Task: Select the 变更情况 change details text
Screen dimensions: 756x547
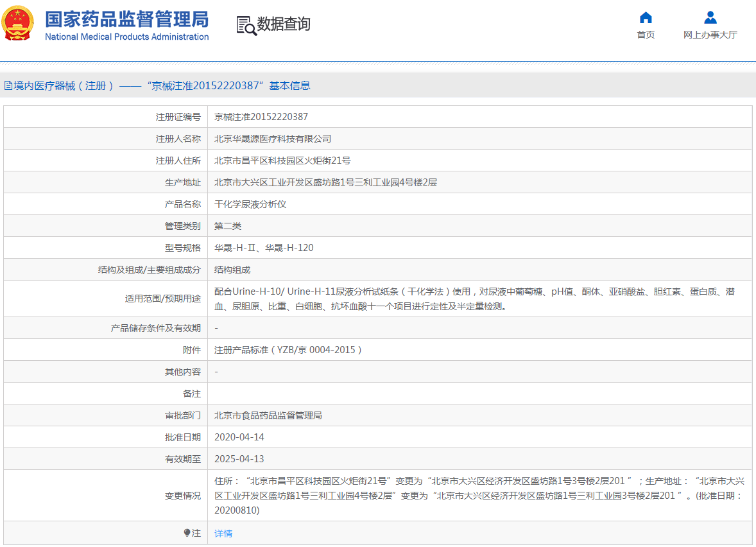Action: [479, 496]
